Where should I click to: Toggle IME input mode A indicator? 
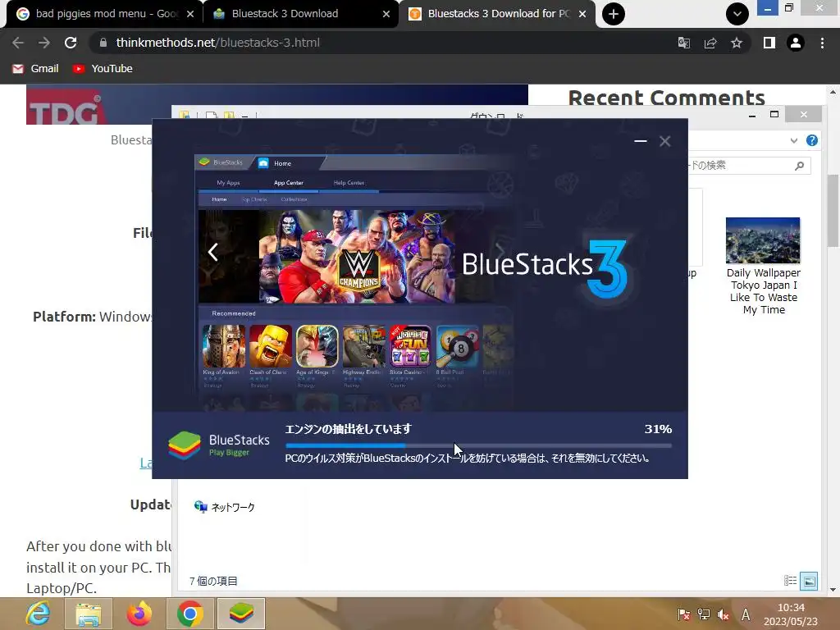tap(745, 614)
